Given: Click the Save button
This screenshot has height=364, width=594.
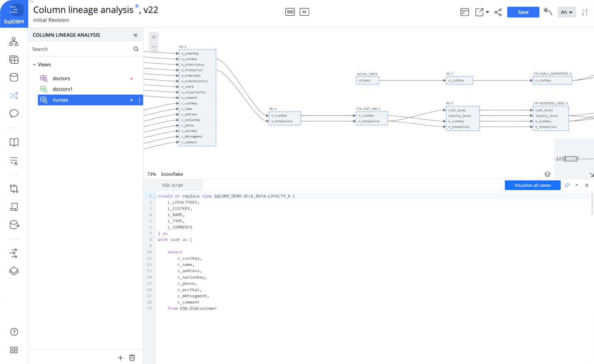Looking at the screenshot, I should pyautogui.click(x=523, y=12).
